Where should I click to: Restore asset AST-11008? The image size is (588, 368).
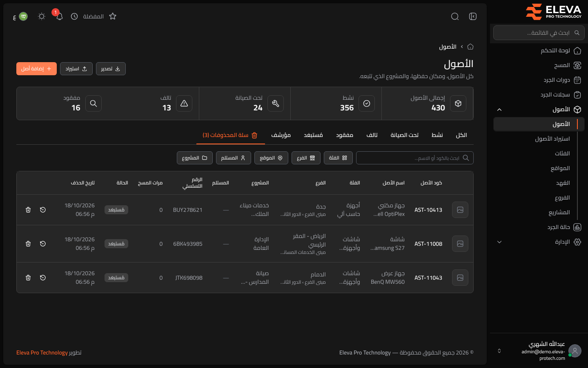43,244
